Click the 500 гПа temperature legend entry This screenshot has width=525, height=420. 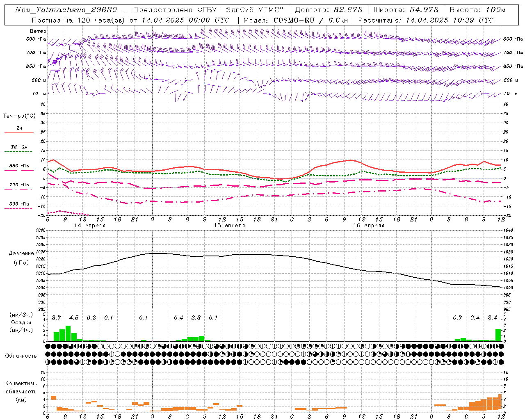coord(19,204)
